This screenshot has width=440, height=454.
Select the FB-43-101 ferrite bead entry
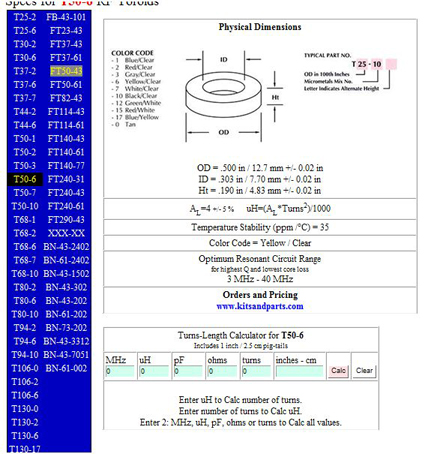click(66, 17)
